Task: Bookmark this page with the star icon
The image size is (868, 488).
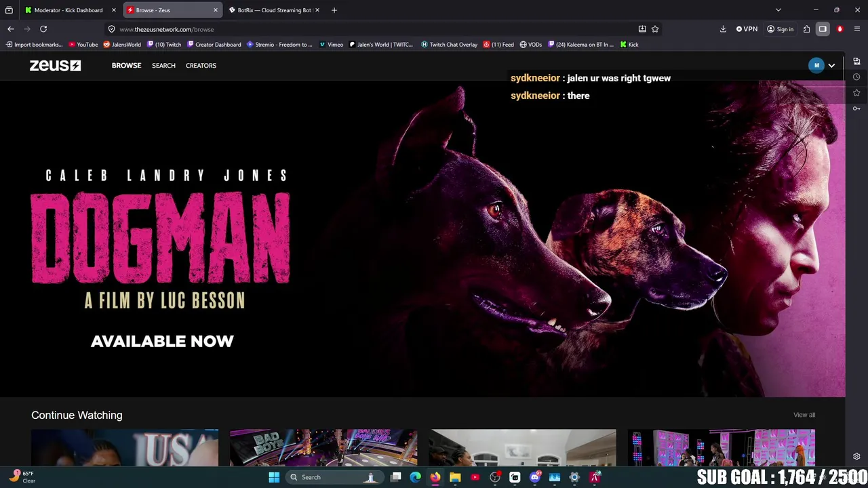Action: pyautogui.click(x=655, y=29)
